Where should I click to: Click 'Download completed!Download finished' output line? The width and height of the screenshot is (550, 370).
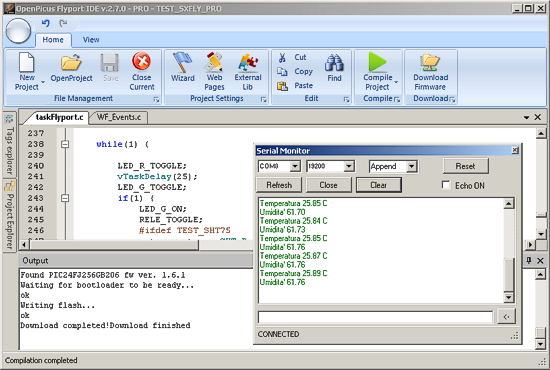point(105,325)
